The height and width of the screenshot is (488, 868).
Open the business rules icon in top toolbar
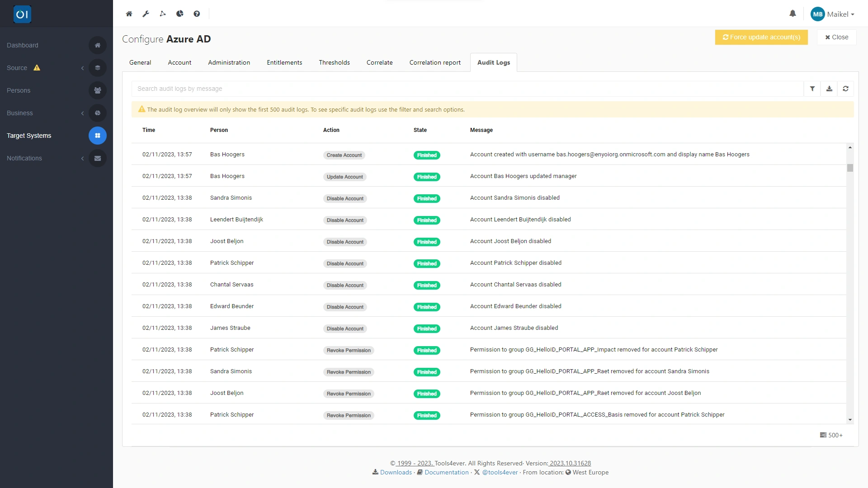click(x=163, y=14)
